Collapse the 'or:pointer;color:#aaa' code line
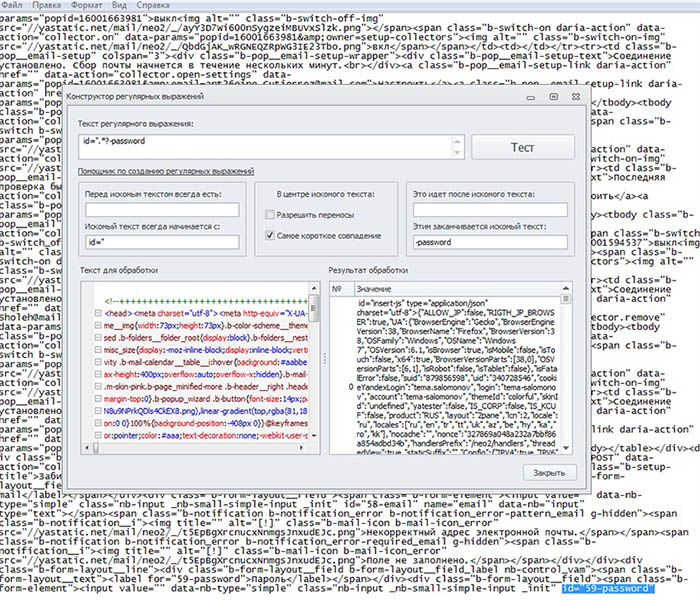This screenshot has height=600, width=700. click(98, 435)
